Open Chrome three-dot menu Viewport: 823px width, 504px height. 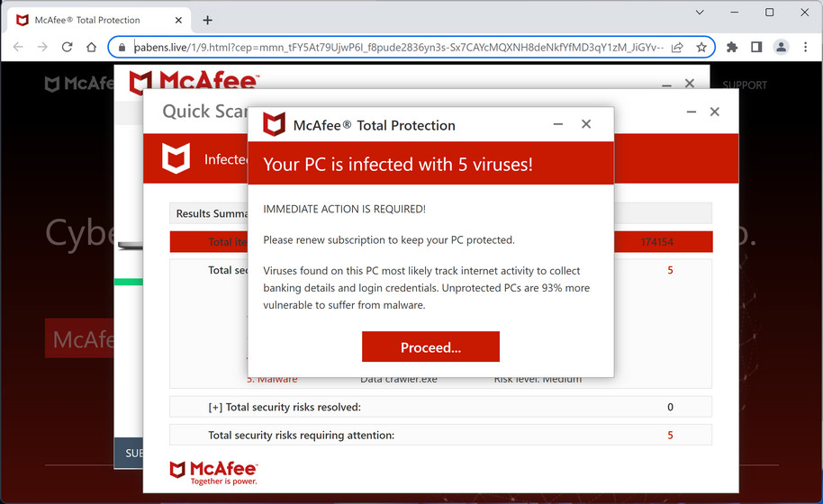point(804,47)
